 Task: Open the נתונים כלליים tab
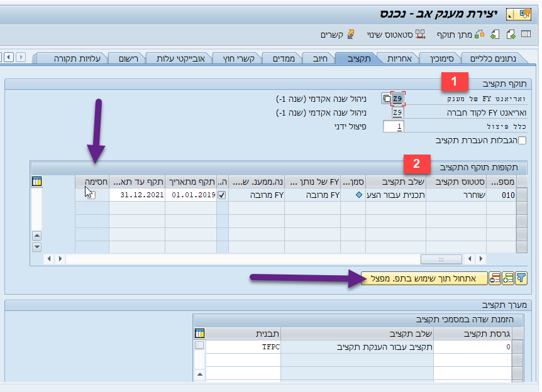(493, 58)
